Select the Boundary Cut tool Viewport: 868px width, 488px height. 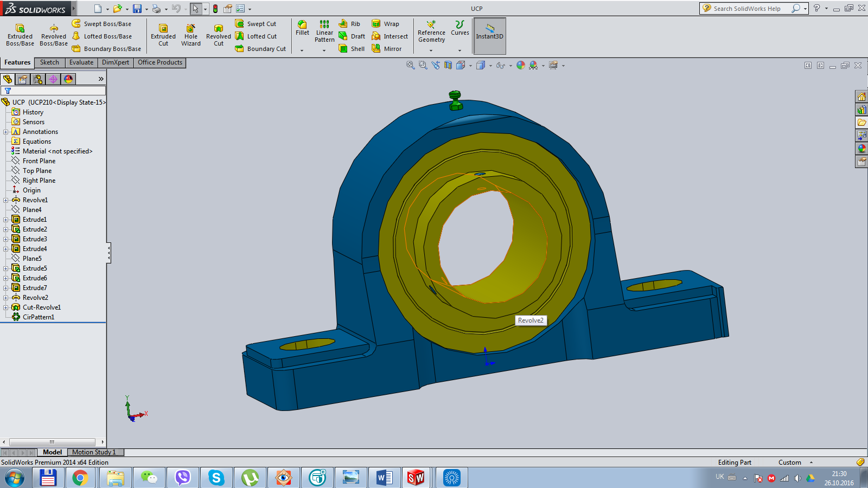point(260,49)
